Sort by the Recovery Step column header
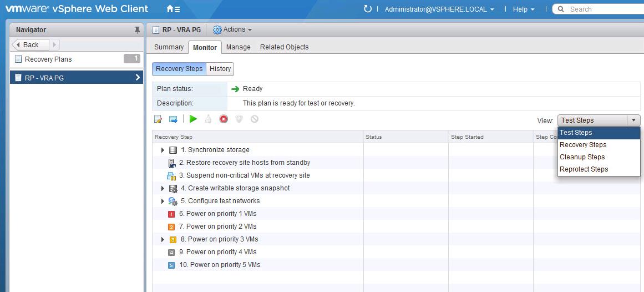The height and width of the screenshot is (292, 644). 257,137
